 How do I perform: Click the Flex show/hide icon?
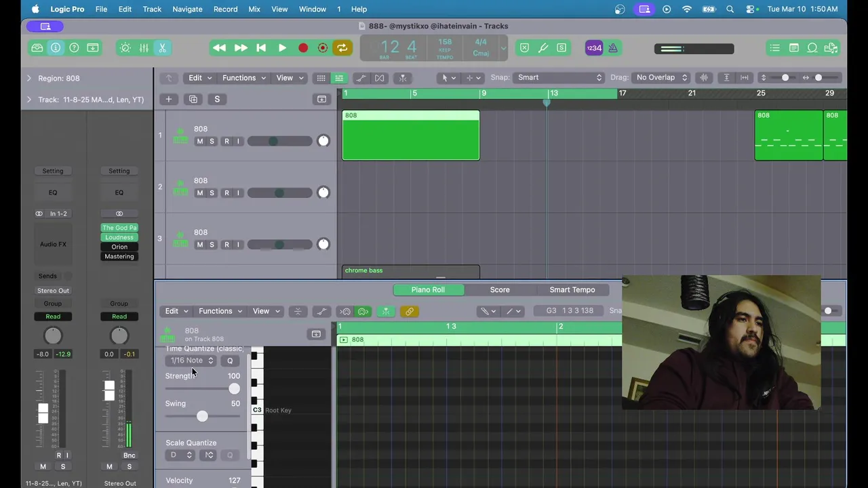380,78
